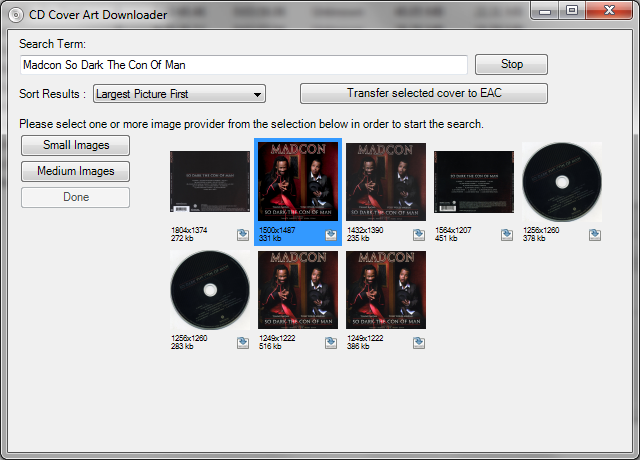Screen dimensions: 640x460
Task: Select the 386 kb Madcon cover thumbnail
Action: click(x=386, y=290)
